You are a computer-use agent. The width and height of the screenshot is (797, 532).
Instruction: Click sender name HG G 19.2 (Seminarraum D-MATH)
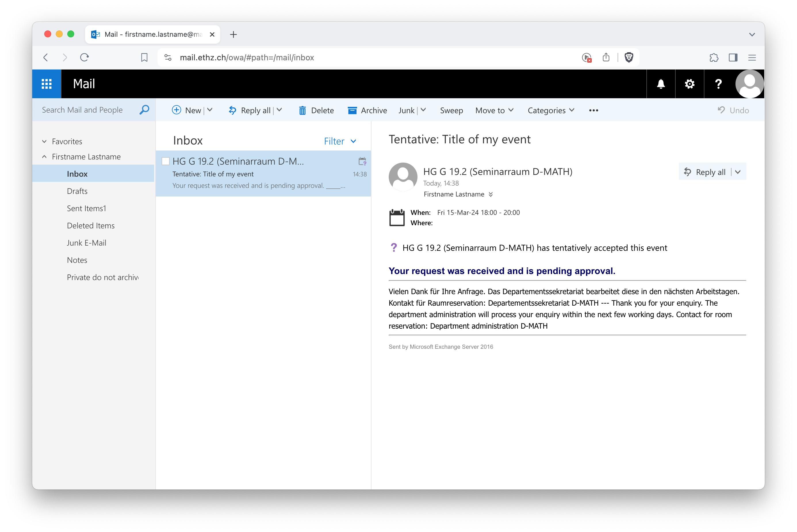click(497, 171)
